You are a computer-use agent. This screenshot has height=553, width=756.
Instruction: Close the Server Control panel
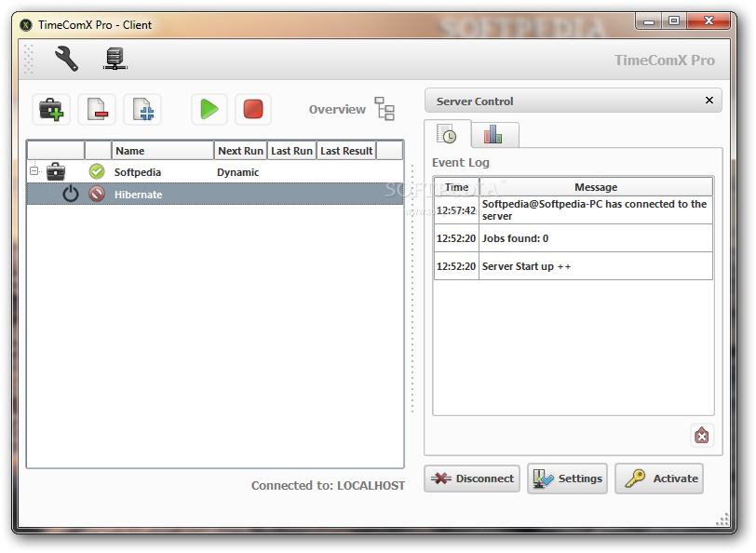coord(709,101)
